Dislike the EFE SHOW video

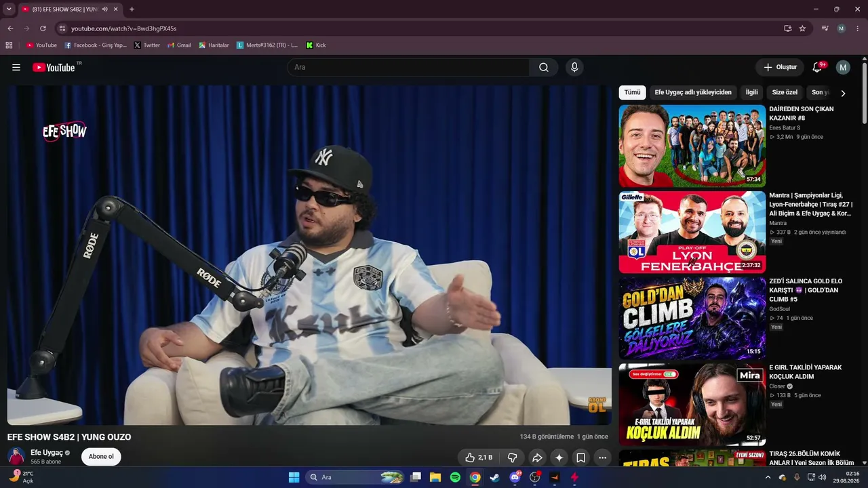click(x=513, y=457)
